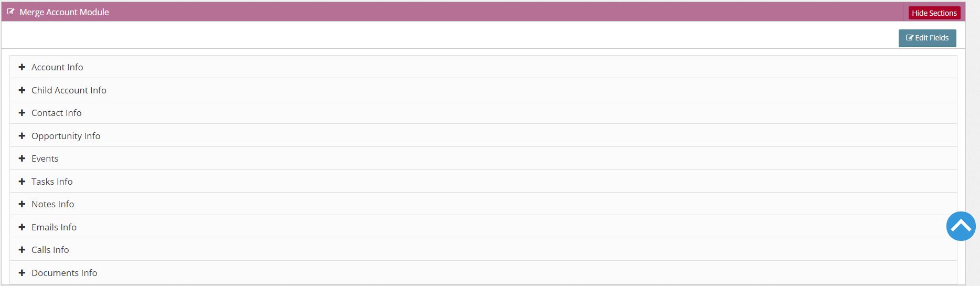Viewport: 980px width, 286px height.
Task: Click the plus icon beside Opportunity Info
Action: (22, 136)
